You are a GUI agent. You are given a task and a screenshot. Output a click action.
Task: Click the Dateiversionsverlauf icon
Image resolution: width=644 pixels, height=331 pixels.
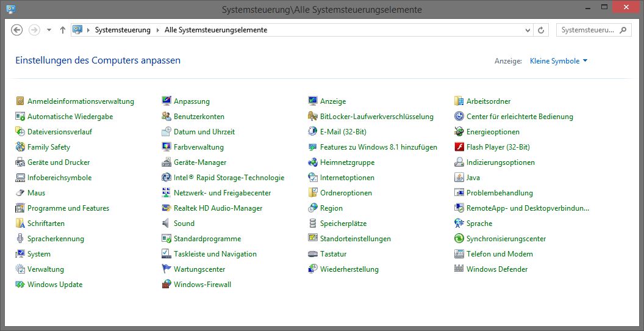[x=20, y=131]
